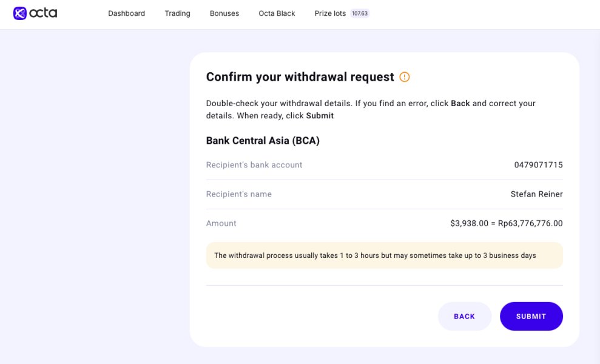Click the Bank Central Asia (BCA) title
Viewport: 600px width, 364px height.
[x=263, y=141]
